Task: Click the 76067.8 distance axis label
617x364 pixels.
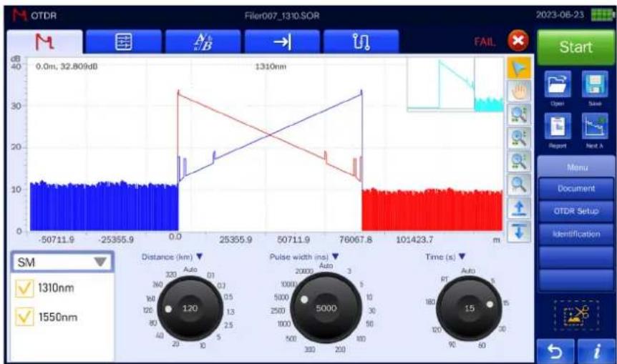Action: [355, 240]
